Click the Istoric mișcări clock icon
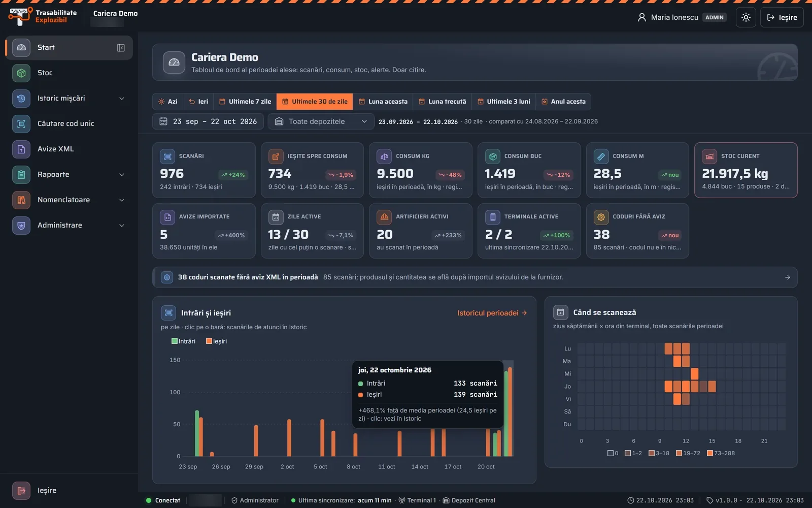812x508 pixels. coord(21,98)
